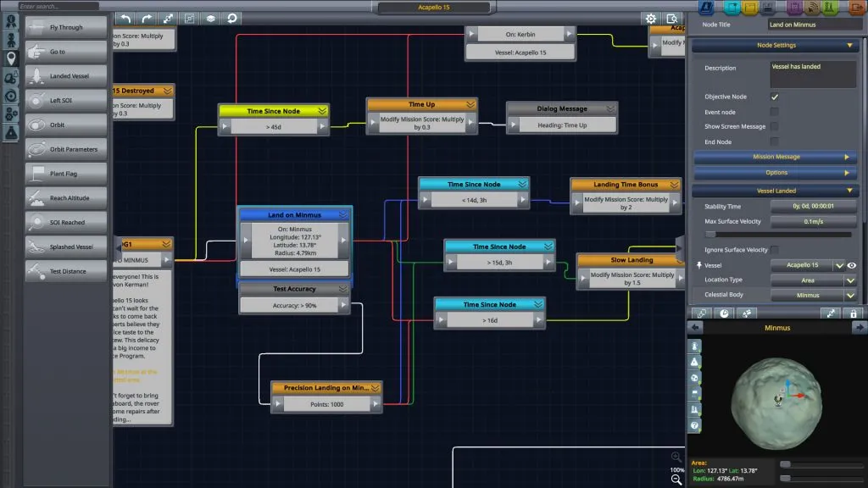Click the Node Title input field
The image size is (868, 488).
pos(815,25)
